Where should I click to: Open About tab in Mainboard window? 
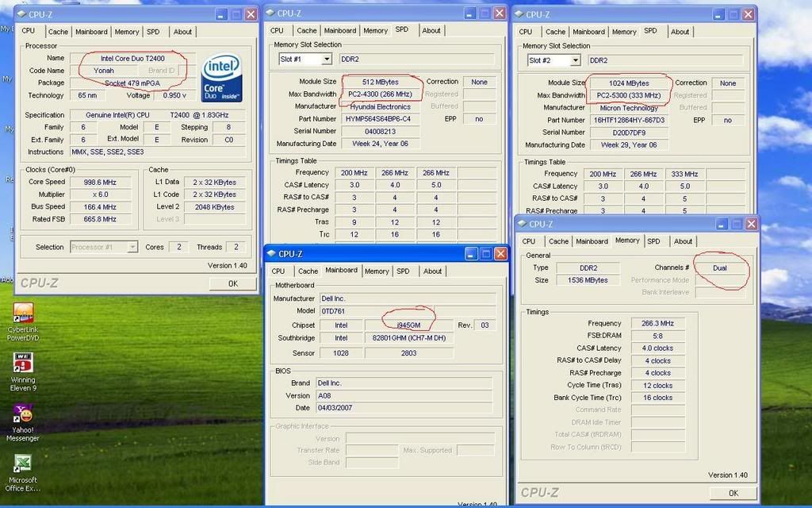coord(432,271)
